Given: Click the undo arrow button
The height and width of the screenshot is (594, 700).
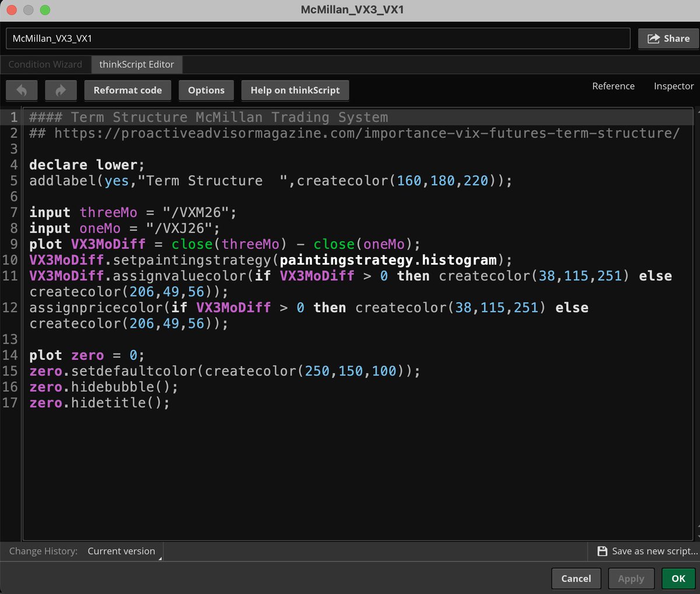Looking at the screenshot, I should (22, 90).
